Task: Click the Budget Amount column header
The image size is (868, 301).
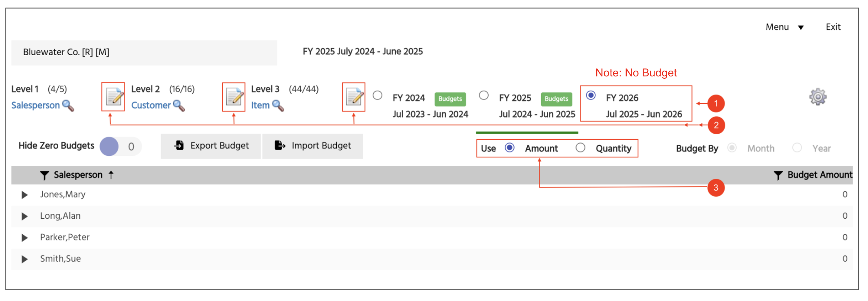Action: [x=820, y=175]
